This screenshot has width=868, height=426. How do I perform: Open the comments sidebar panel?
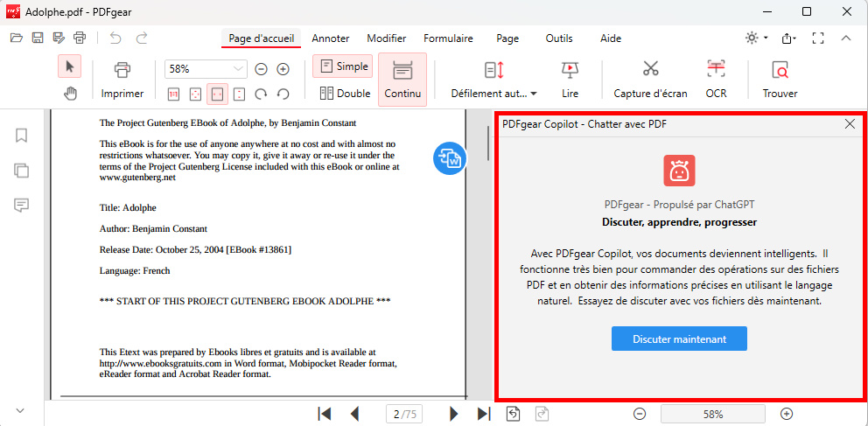click(x=22, y=206)
